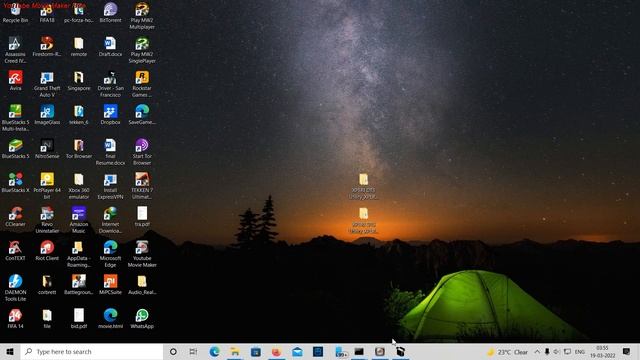Select the Rockstar Games launcher icon

[x=142, y=84]
